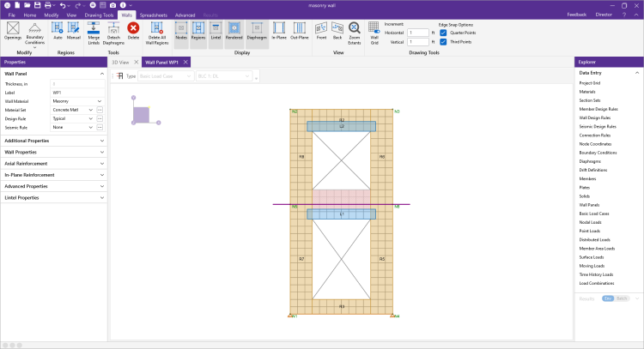
Task: Select the Merge Lintels tool
Action: [94, 29]
